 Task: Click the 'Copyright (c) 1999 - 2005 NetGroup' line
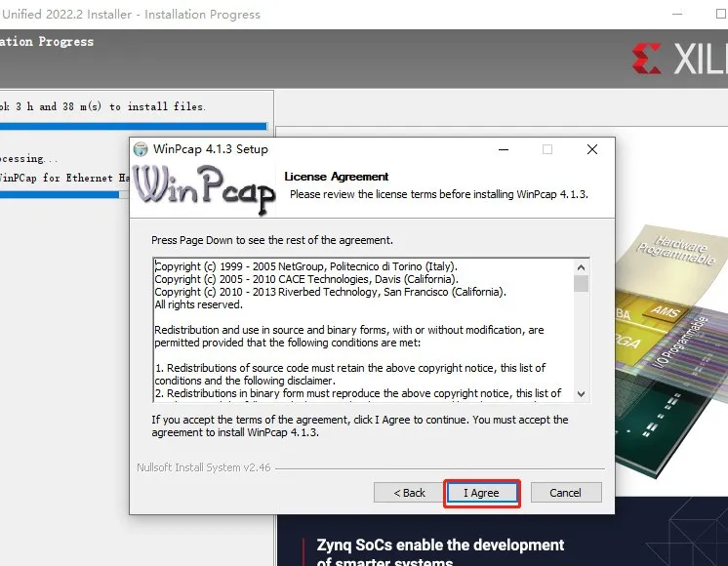coord(306,266)
